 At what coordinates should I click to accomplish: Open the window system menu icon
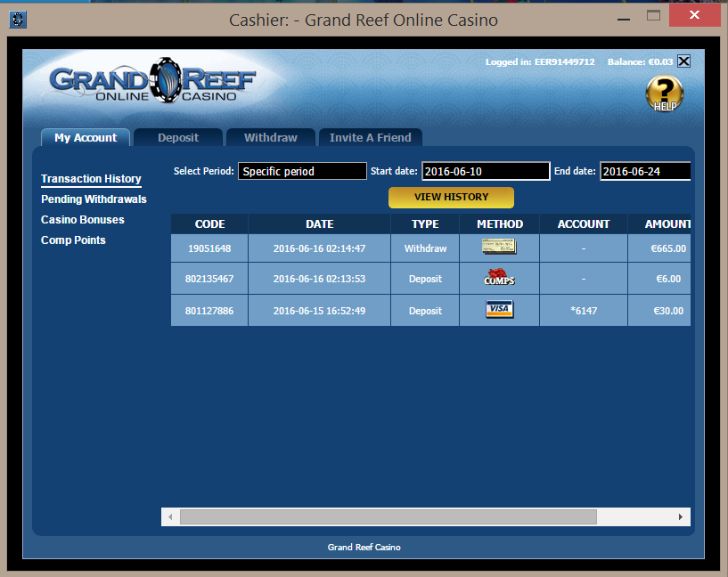(18, 20)
